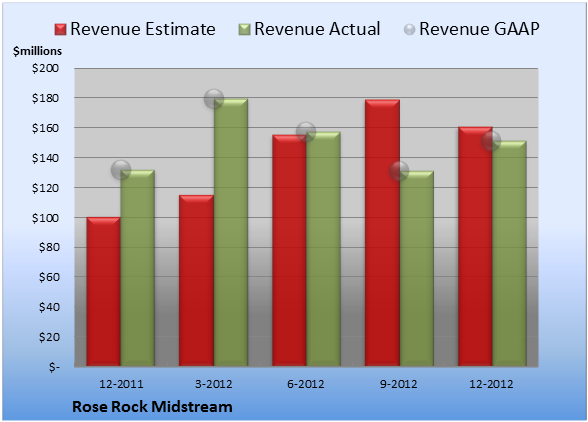The image size is (588, 422).
Task: Click the gray Revenue GAAP legend marker
Action: coord(409,30)
